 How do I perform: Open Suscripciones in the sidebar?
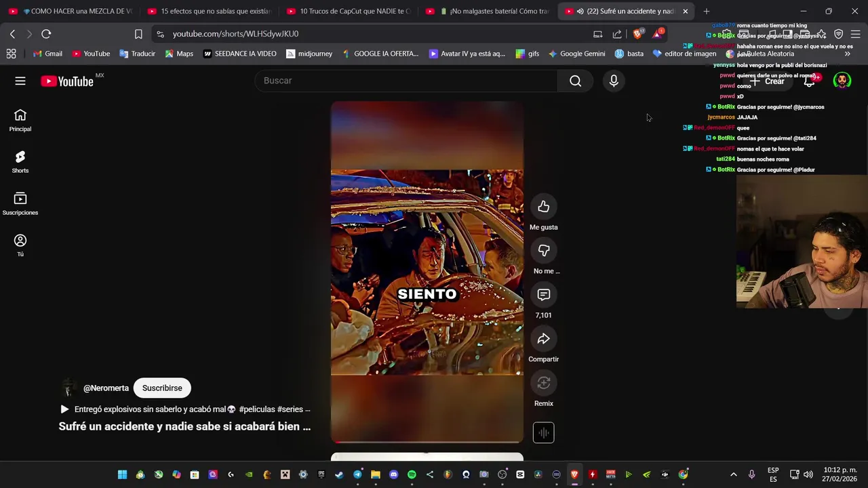tap(20, 204)
